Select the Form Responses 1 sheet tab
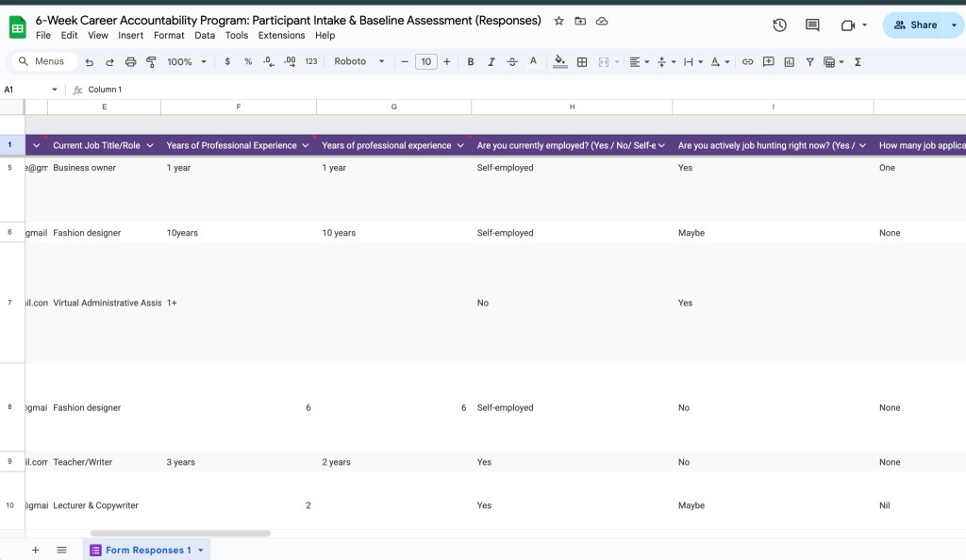 147,550
